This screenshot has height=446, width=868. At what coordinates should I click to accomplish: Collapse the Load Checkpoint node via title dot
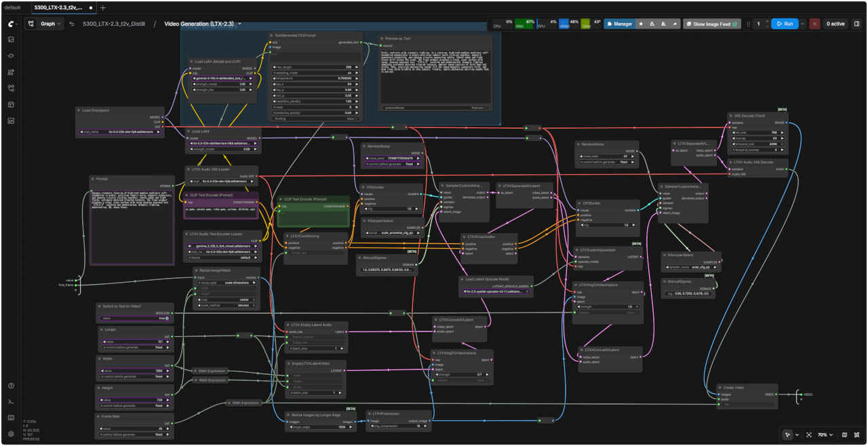[x=79, y=110]
